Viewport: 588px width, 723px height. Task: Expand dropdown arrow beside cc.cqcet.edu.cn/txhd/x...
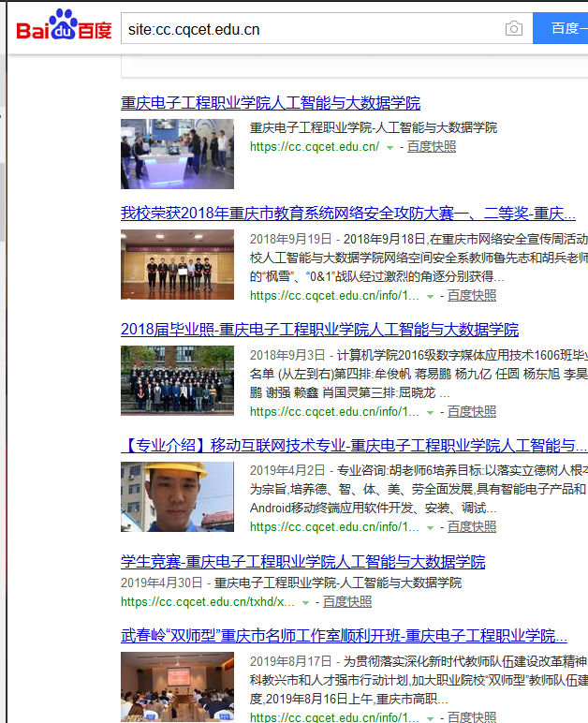[305, 602]
